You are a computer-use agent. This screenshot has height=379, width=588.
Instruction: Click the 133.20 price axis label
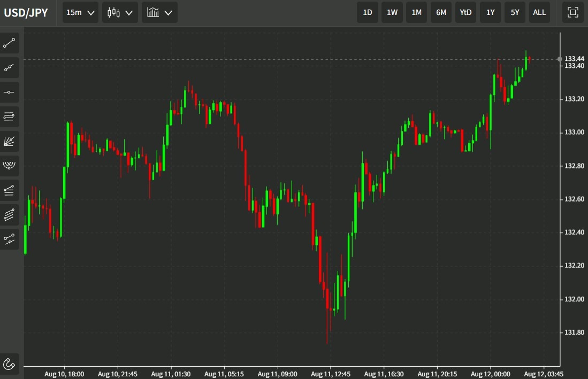pos(574,99)
